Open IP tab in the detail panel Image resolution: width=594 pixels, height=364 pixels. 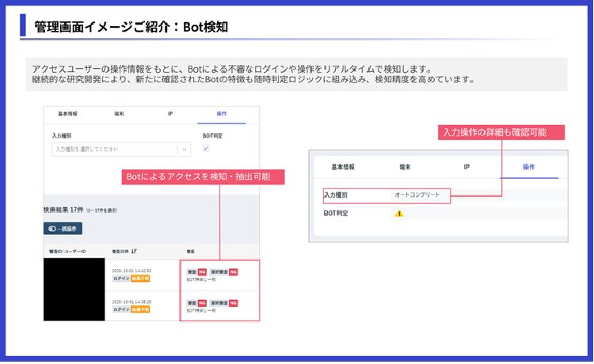pos(466,167)
